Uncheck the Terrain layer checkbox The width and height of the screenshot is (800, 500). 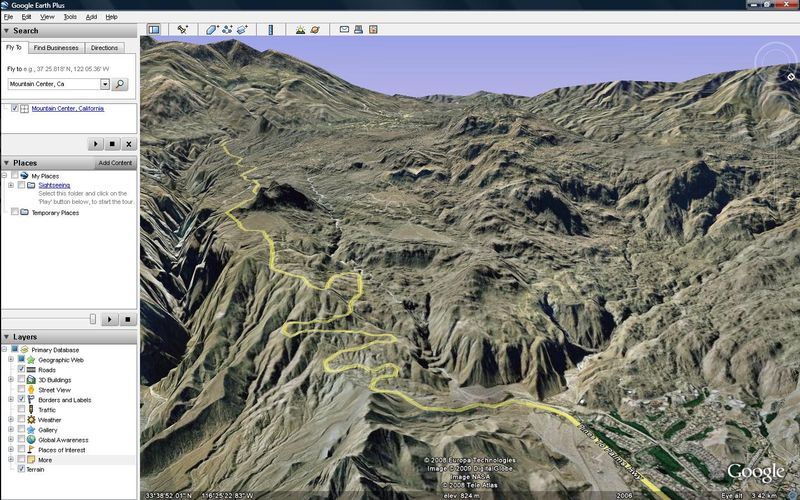(x=21, y=469)
